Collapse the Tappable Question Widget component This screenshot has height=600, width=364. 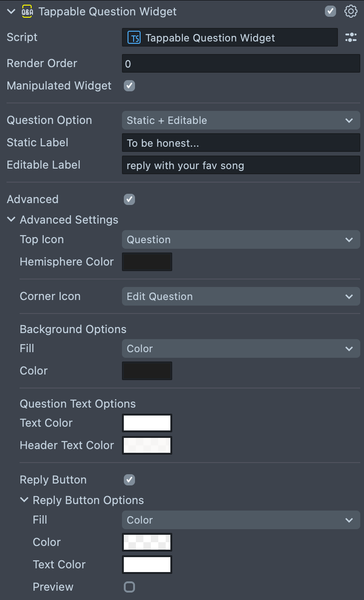pyautogui.click(x=12, y=12)
